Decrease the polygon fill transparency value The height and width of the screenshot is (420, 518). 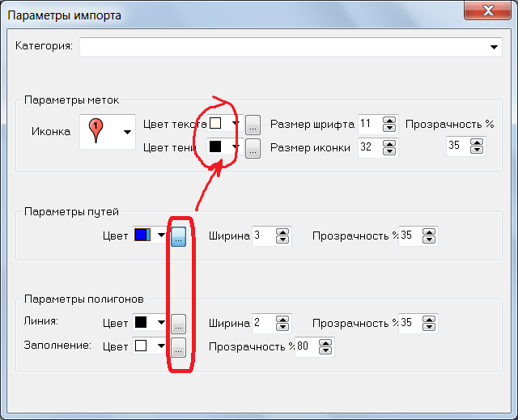325,351
